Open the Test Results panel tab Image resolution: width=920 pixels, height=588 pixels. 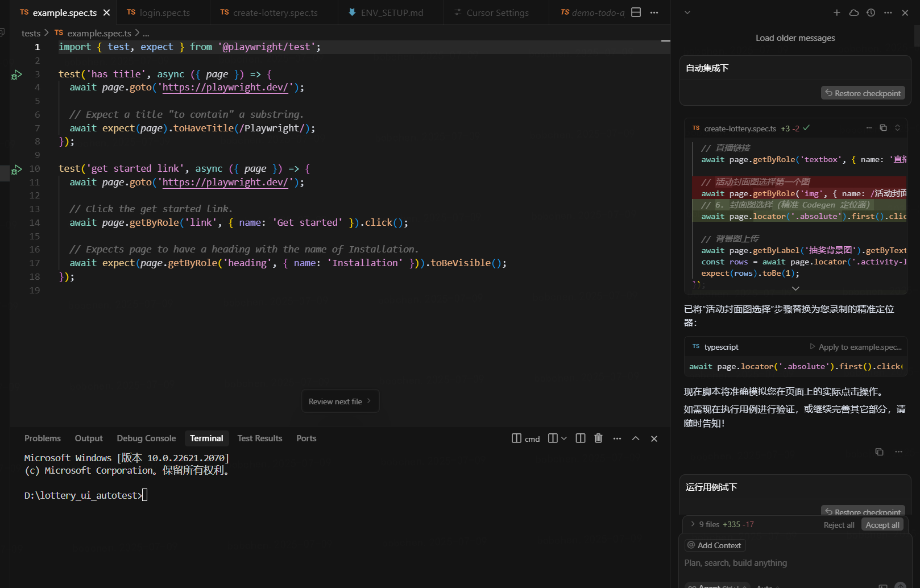(260, 438)
